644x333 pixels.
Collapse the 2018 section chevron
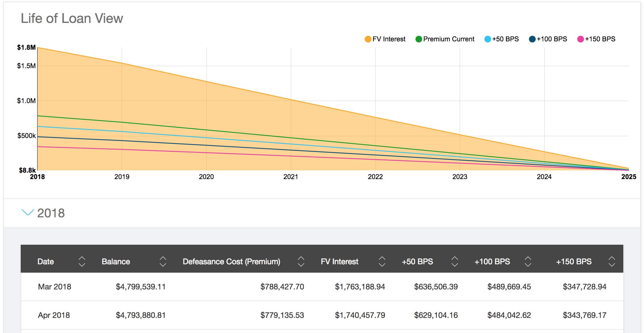[x=28, y=213]
